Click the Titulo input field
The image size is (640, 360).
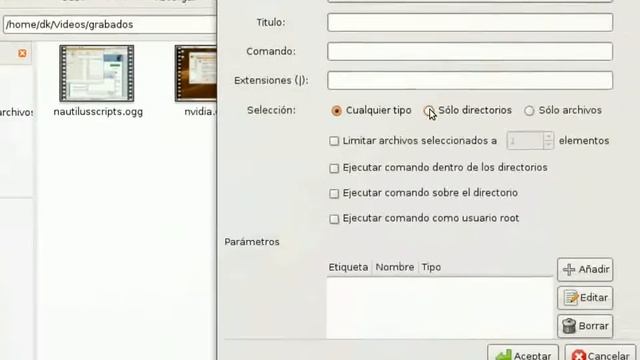click(x=470, y=22)
